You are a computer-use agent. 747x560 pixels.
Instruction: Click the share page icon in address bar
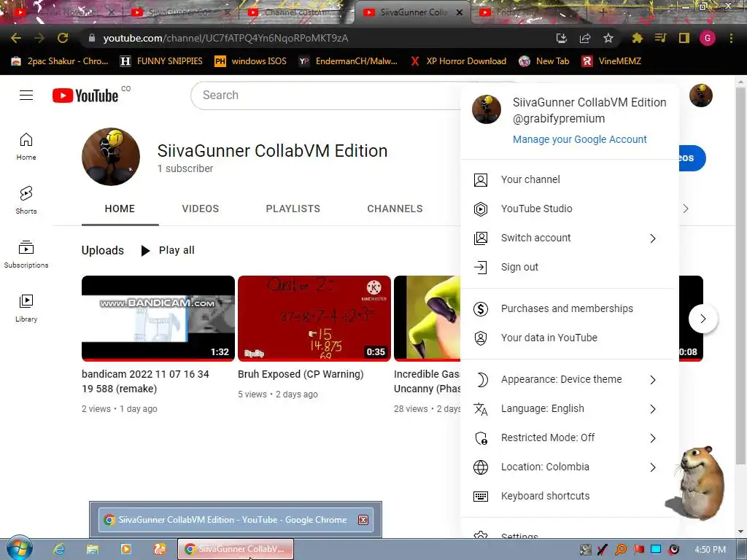(x=584, y=38)
